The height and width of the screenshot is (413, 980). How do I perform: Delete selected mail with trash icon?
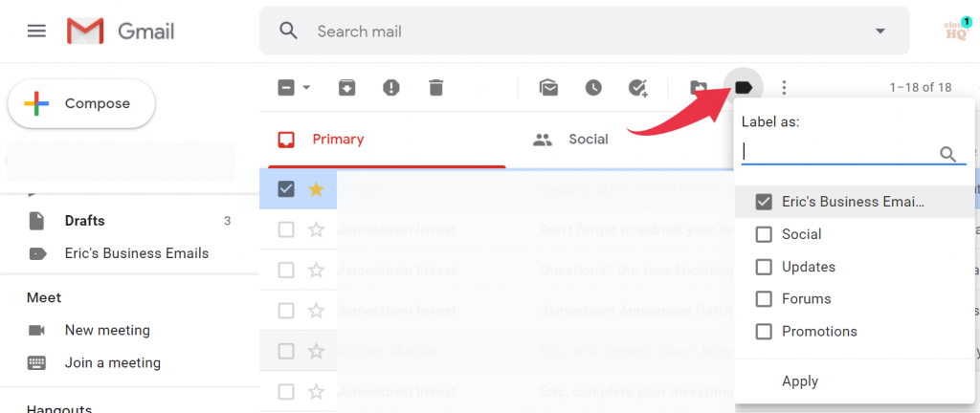(x=435, y=88)
